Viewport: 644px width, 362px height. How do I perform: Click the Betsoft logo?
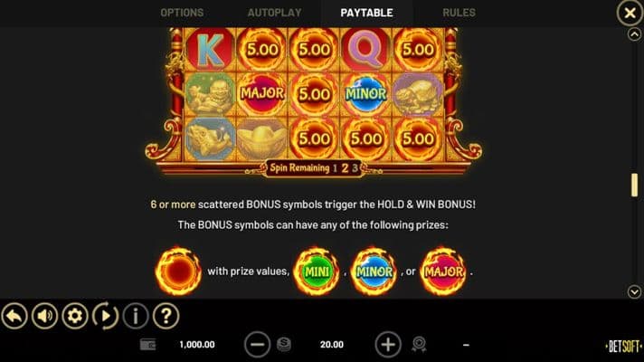[623, 347]
